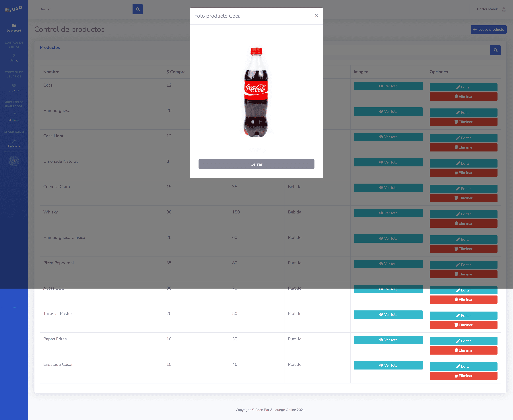Click the Cerrar button in the modal
This screenshot has height=420, width=513.
point(256,164)
